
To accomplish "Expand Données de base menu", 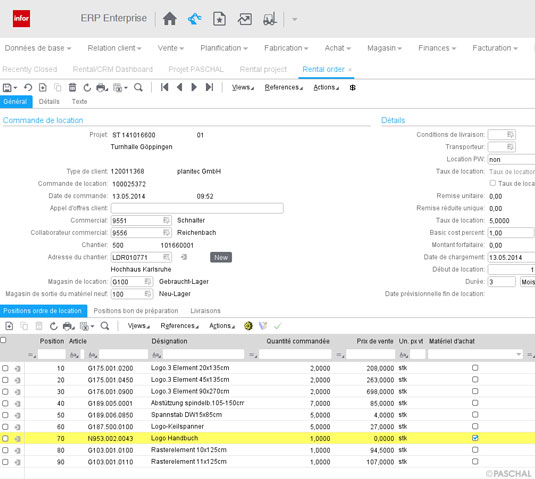I will (x=38, y=48).
